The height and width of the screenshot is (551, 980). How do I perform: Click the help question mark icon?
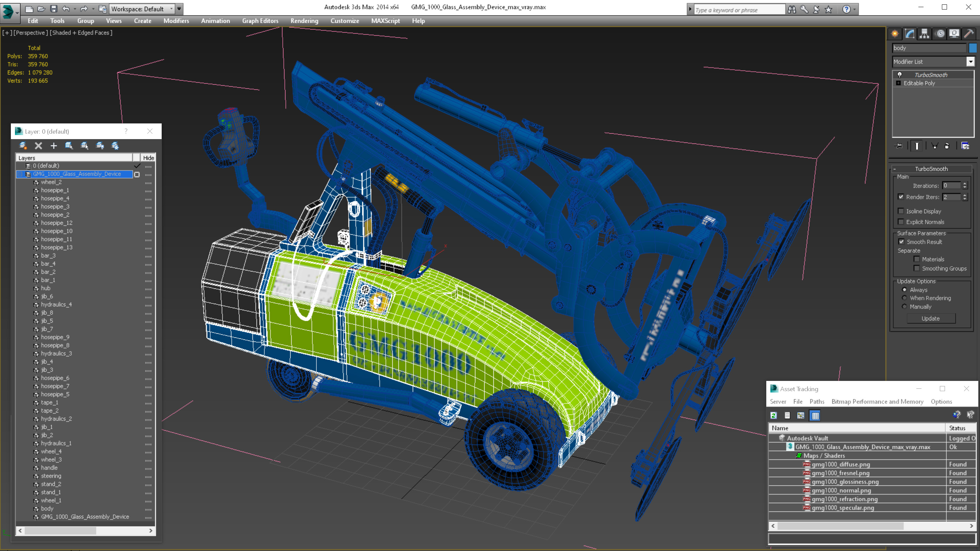click(846, 10)
